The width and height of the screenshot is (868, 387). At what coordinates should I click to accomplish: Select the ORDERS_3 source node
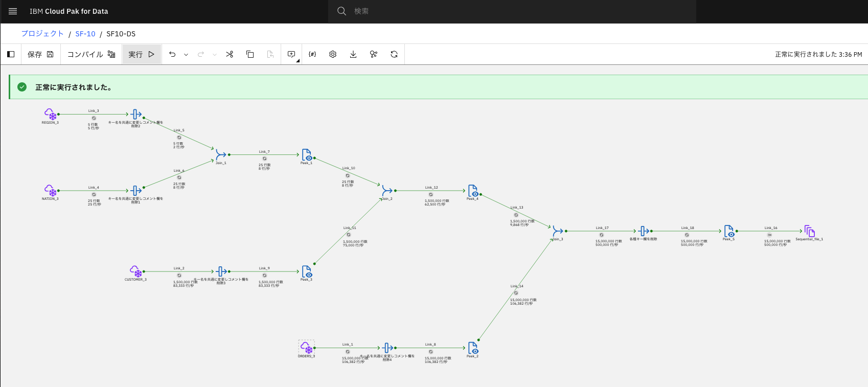(306, 348)
